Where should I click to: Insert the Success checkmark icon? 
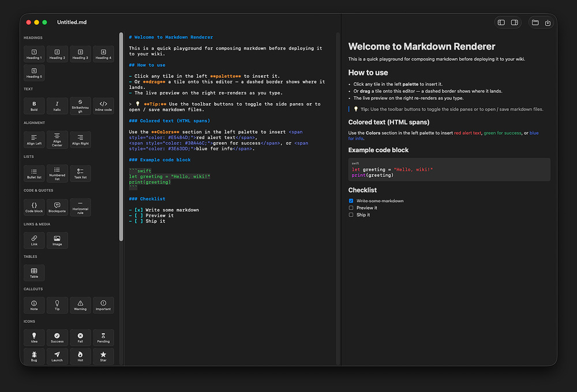57,338
